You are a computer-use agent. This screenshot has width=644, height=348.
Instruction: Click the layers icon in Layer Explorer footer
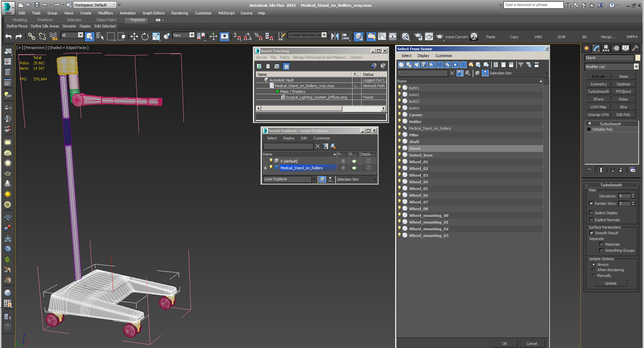tap(322, 179)
